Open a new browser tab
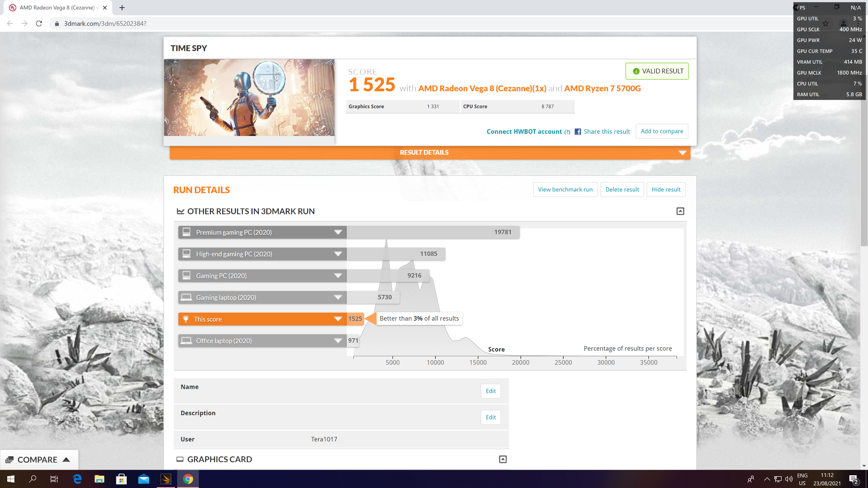The height and width of the screenshot is (488, 868). click(122, 7)
